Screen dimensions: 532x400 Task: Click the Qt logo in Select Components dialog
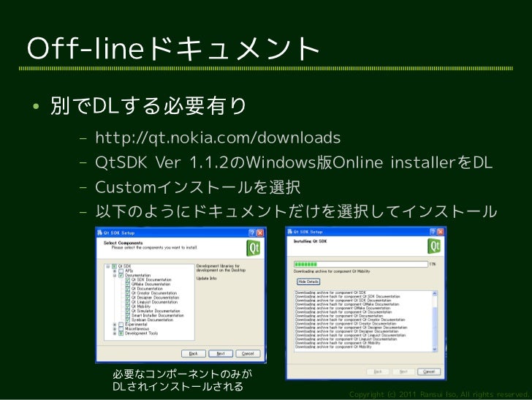click(253, 248)
